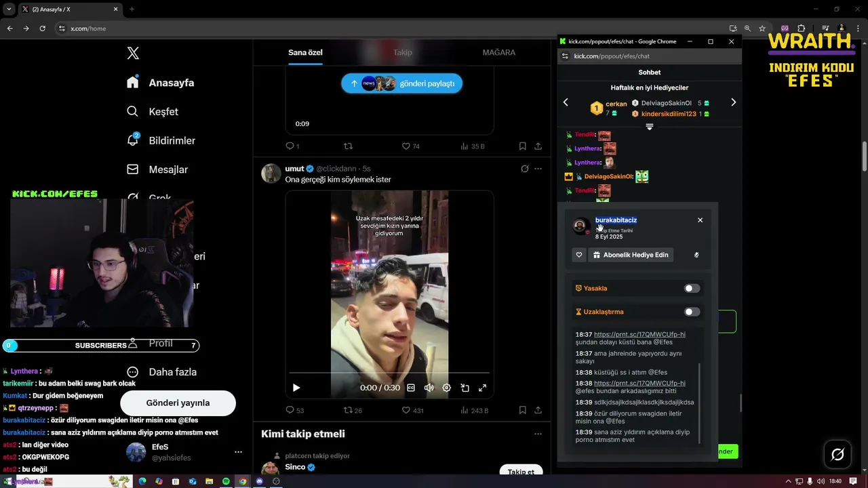Click DelviagoSakinOl in top gifters
868x488 pixels.
tap(666, 103)
